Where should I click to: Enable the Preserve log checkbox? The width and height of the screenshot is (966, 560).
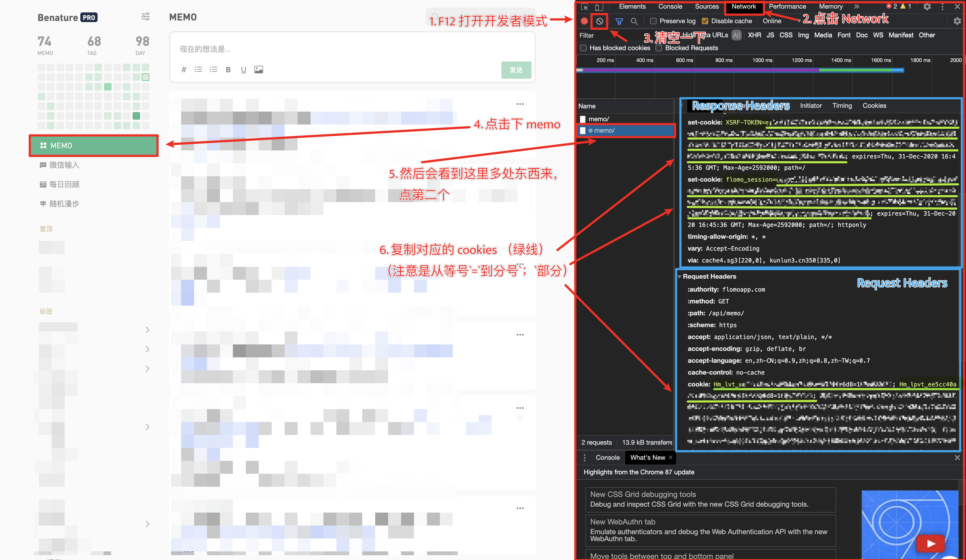tap(653, 21)
